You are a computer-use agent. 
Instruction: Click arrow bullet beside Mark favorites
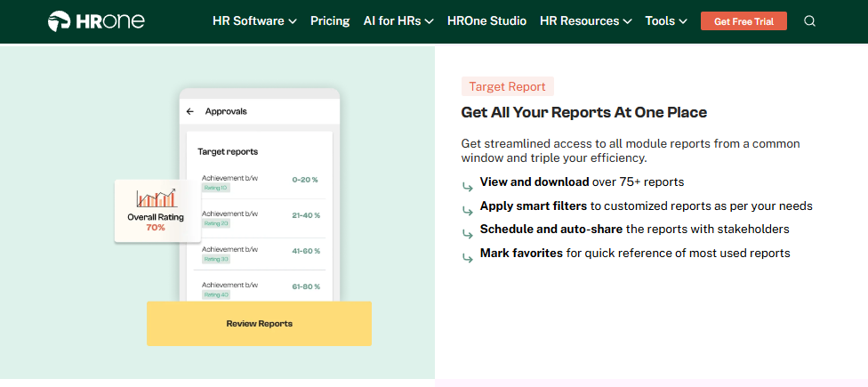467,257
